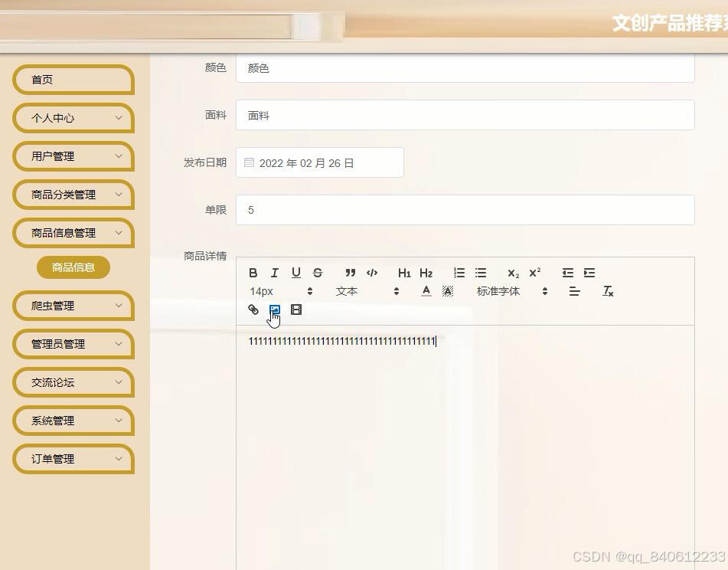Viewport: 728px width, 570px height.
Task: Open the text color picker
Action: tap(426, 291)
